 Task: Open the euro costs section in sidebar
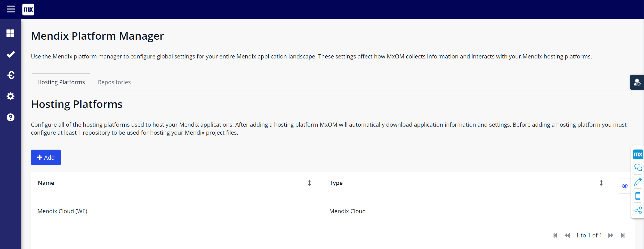coord(11,75)
